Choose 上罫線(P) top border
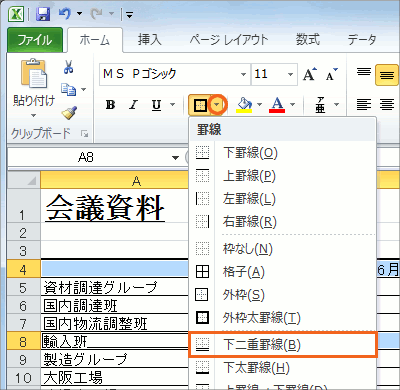 click(x=283, y=176)
